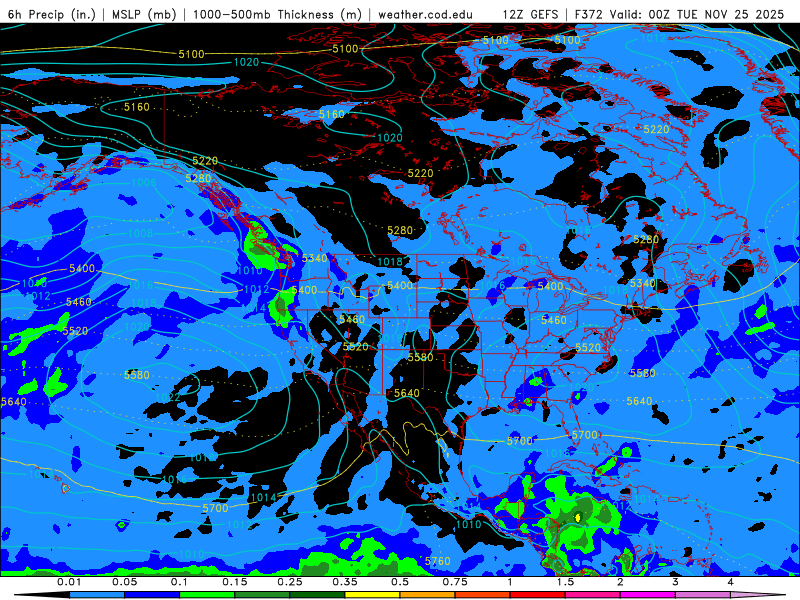The height and width of the screenshot is (600, 800).
Task: Select the magenta legend swatch after 2
Action: tap(648, 595)
